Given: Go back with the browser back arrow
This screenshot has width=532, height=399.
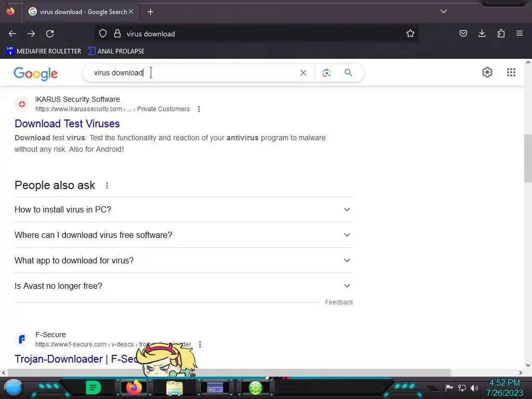Looking at the screenshot, I should point(12,34).
